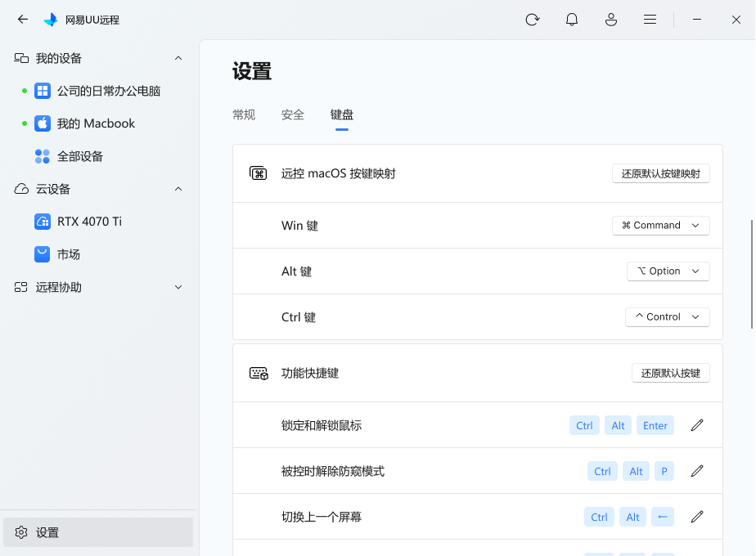Open the hamburger menu icon
This screenshot has height=556, width=756.
click(650, 20)
